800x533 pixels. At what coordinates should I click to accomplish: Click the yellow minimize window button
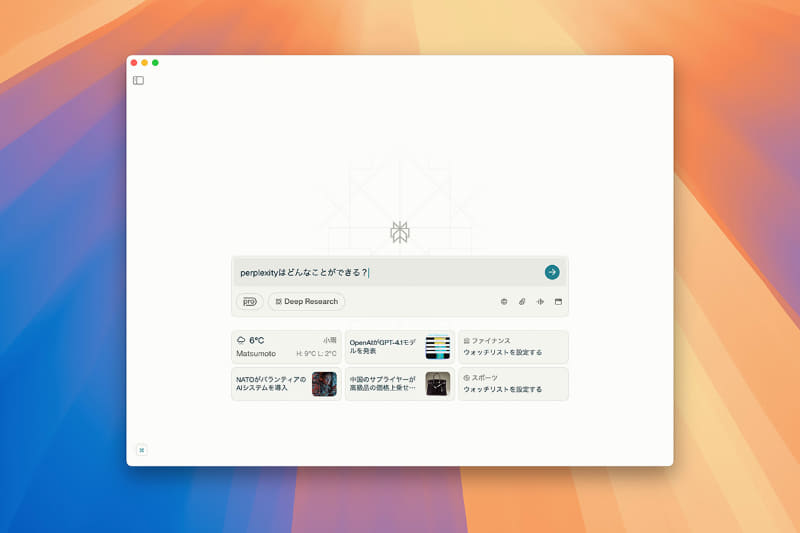pyautogui.click(x=144, y=63)
